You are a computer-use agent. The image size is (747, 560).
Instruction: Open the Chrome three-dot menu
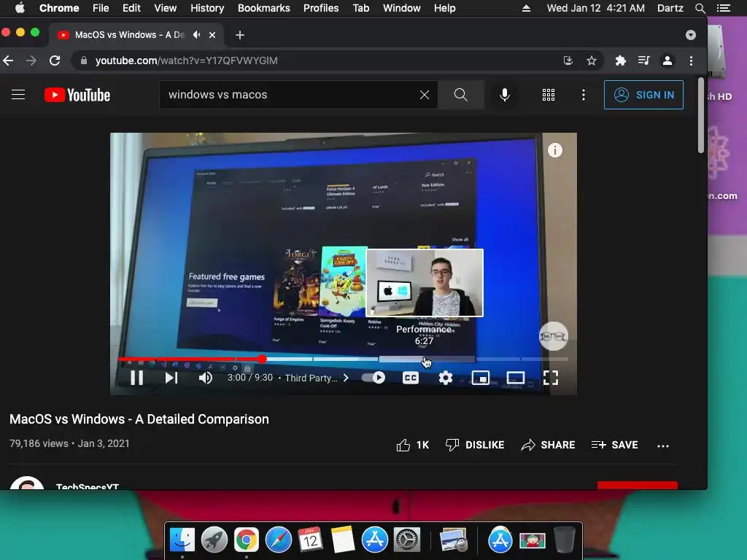coord(691,61)
